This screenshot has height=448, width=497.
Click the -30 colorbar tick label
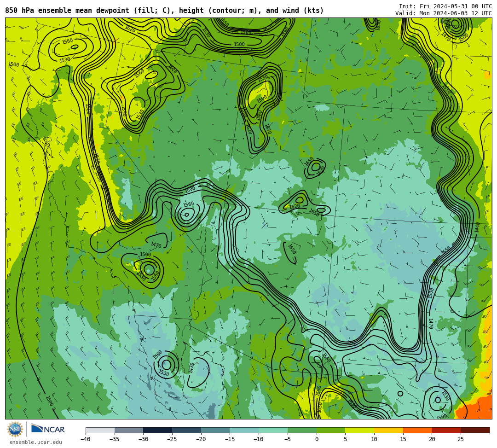[143, 439]
